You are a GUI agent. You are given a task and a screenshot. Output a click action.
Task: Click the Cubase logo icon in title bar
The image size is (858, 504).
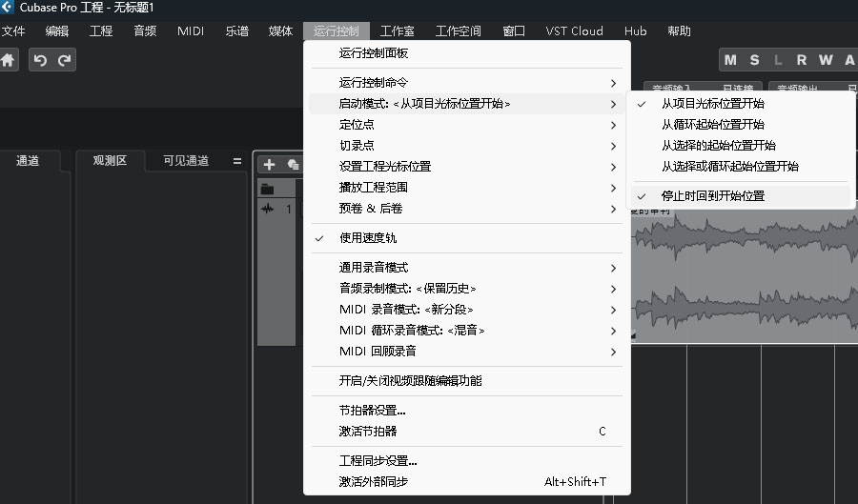pyautogui.click(x=7, y=7)
